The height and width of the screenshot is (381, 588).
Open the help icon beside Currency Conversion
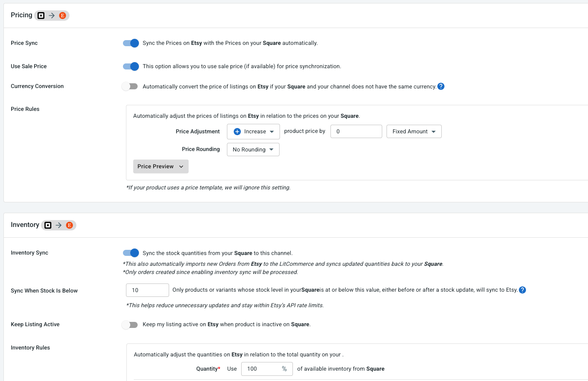[x=441, y=86]
